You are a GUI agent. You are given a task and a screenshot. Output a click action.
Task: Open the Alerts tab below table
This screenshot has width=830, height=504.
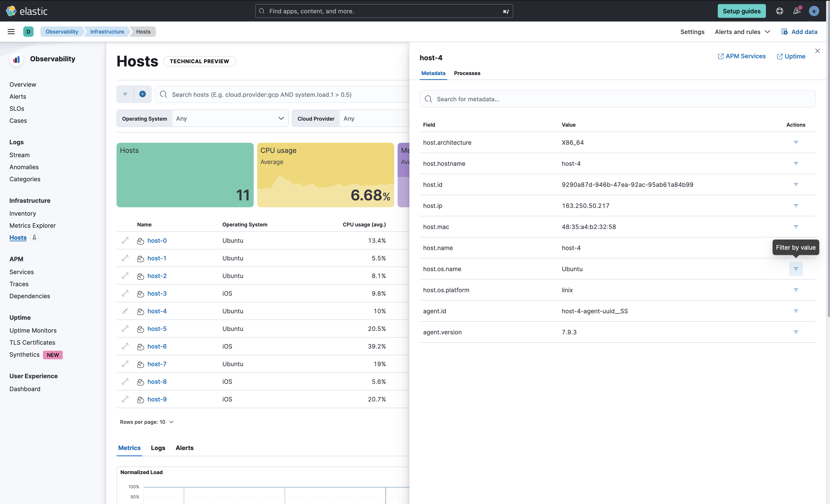click(x=184, y=448)
